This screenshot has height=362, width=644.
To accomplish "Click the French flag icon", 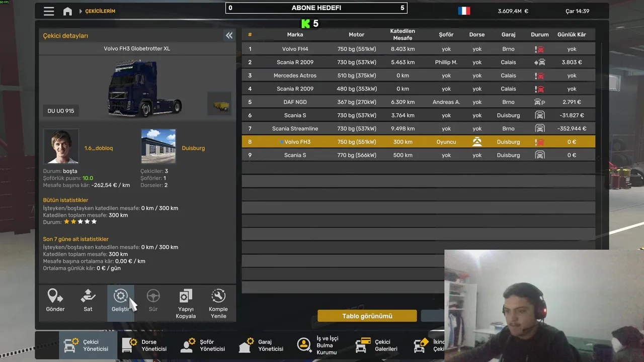I will pos(464,11).
